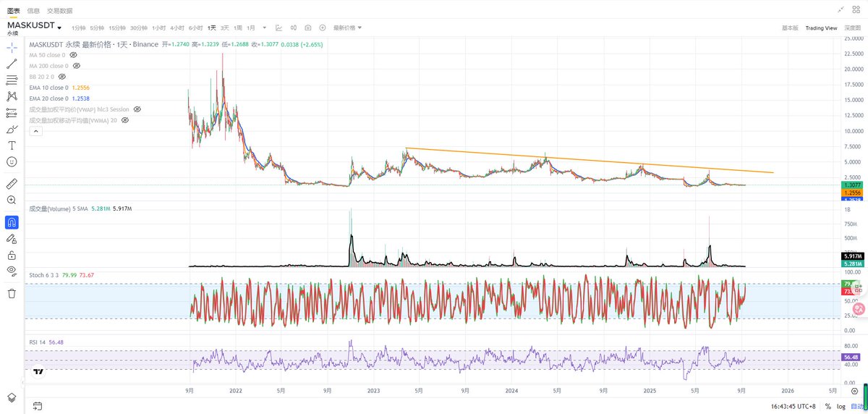
Task: Click the EMA 20 close legend entry
Action: click(59, 98)
